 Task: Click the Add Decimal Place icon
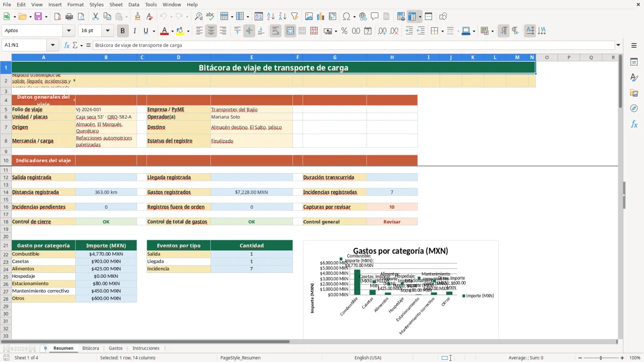coord(382,31)
